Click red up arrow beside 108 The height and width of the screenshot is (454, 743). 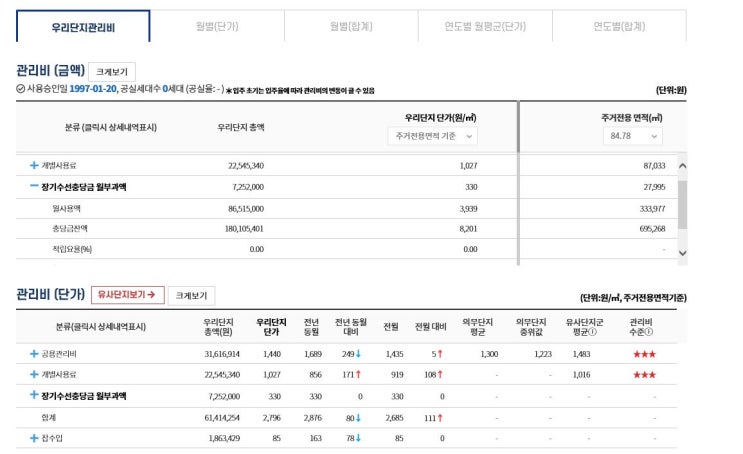click(440, 374)
